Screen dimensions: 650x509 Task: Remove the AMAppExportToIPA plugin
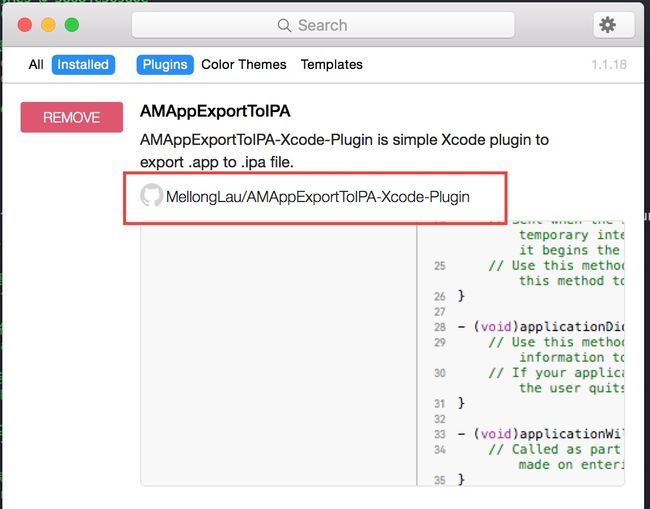(72, 117)
